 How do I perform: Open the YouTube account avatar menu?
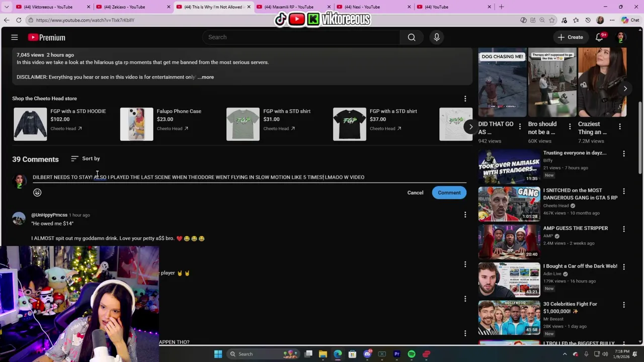pyautogui.click(x=621, y=37)
